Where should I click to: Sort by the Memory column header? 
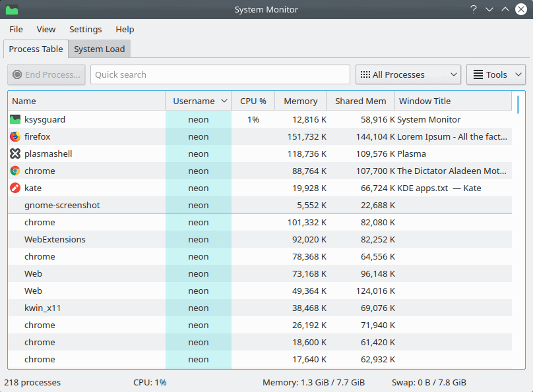[301, 101]
